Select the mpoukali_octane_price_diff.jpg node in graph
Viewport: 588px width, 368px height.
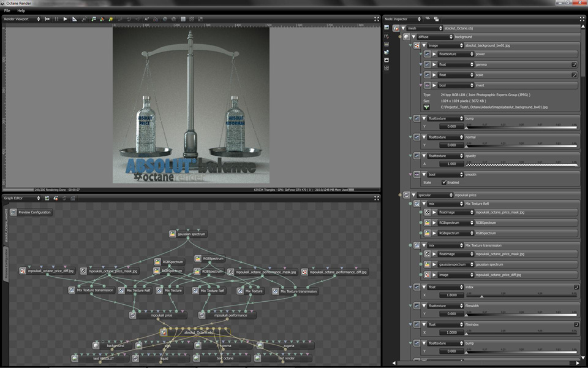pos(47,270)
